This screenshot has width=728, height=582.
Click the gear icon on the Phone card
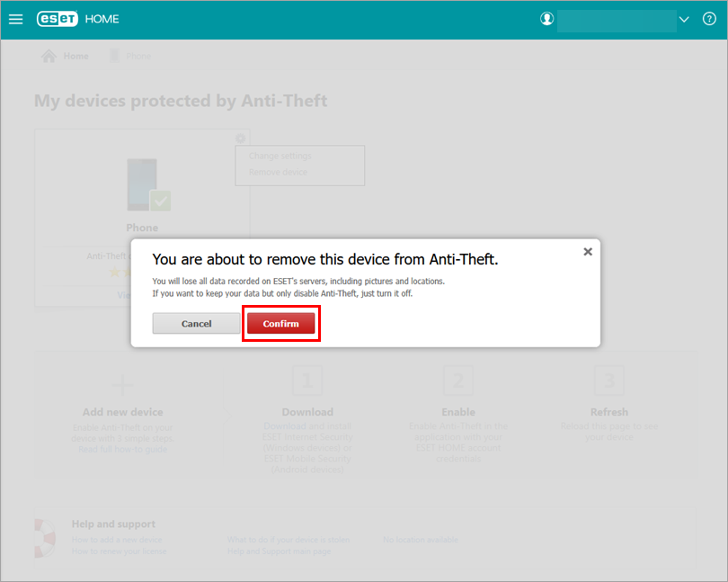pos(240,139)
